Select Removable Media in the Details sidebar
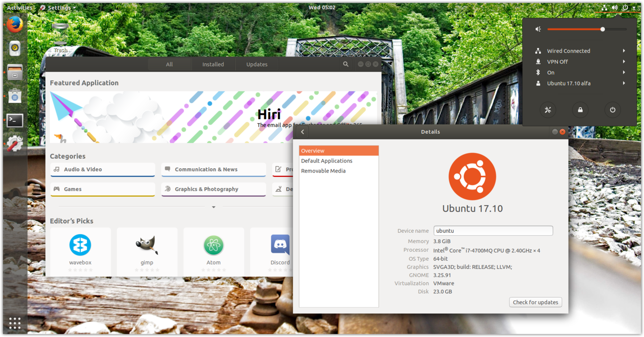The height and width of the screenshot is (337, 644). 339,171
